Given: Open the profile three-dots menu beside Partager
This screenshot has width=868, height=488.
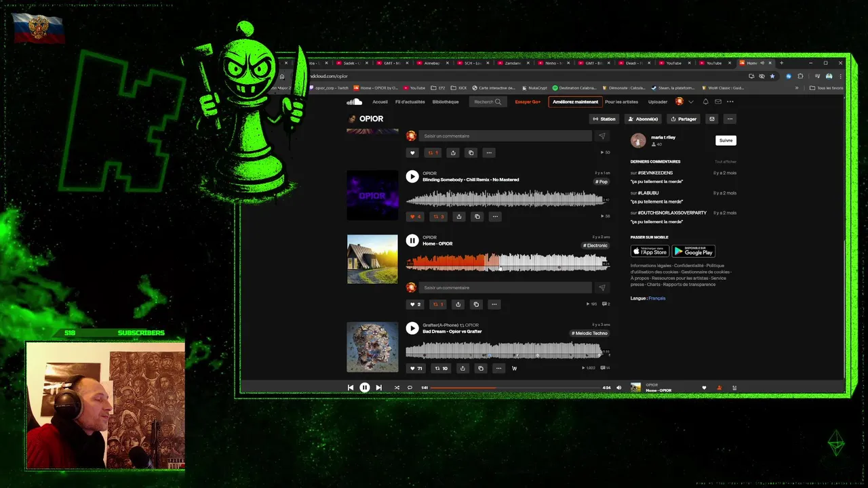Looking at the screenshot, I should tap(730, 119).
